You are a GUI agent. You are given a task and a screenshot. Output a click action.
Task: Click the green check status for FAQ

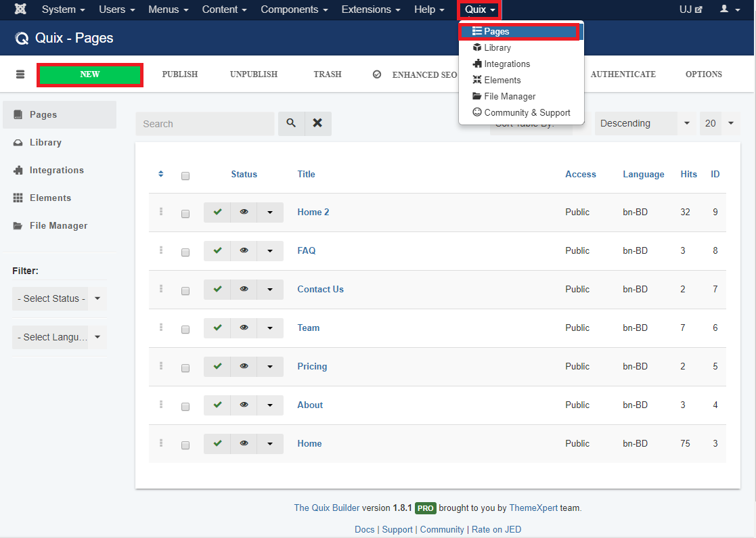point(217,250)
